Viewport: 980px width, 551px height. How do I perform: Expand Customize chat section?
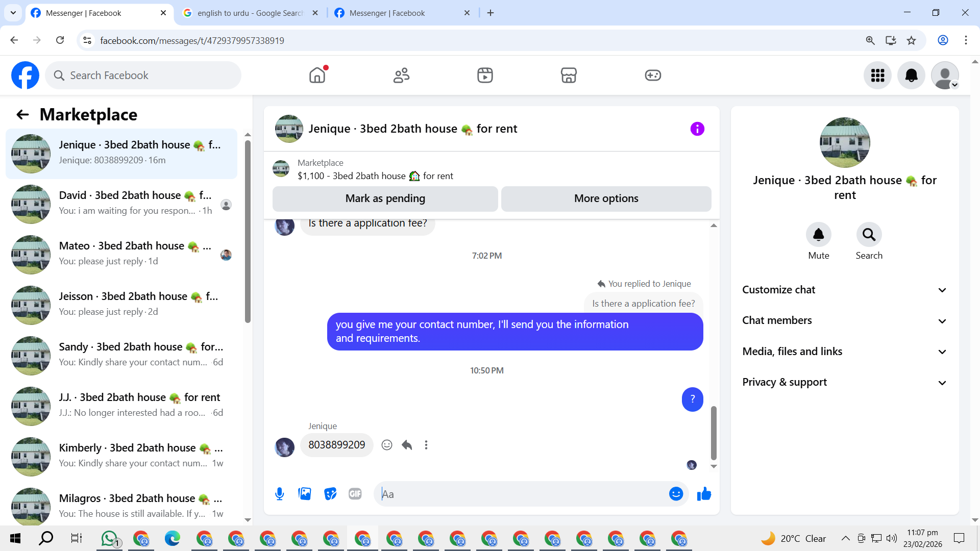point(844,290)
